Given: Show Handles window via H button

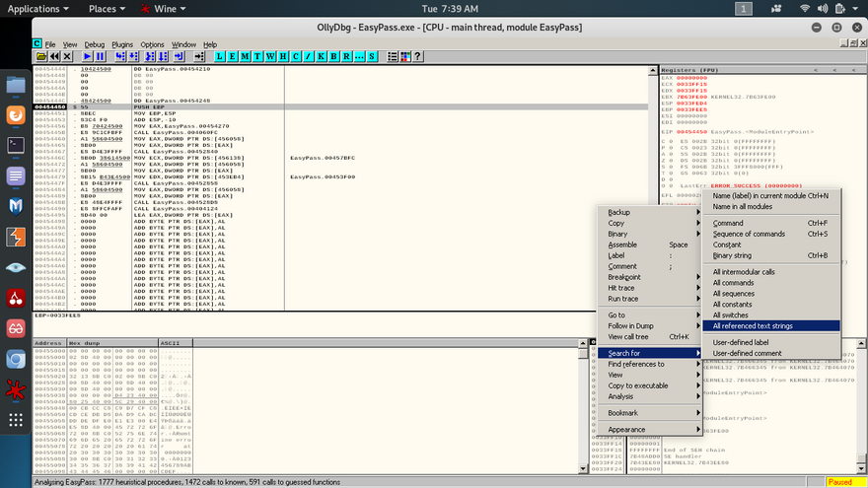Looking at the screenshot, I should coord(283,56).
